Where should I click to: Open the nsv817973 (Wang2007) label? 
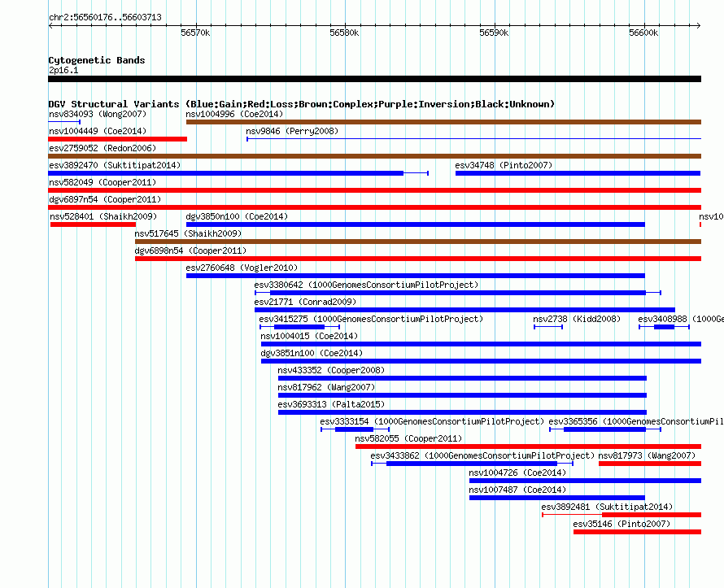647,455
